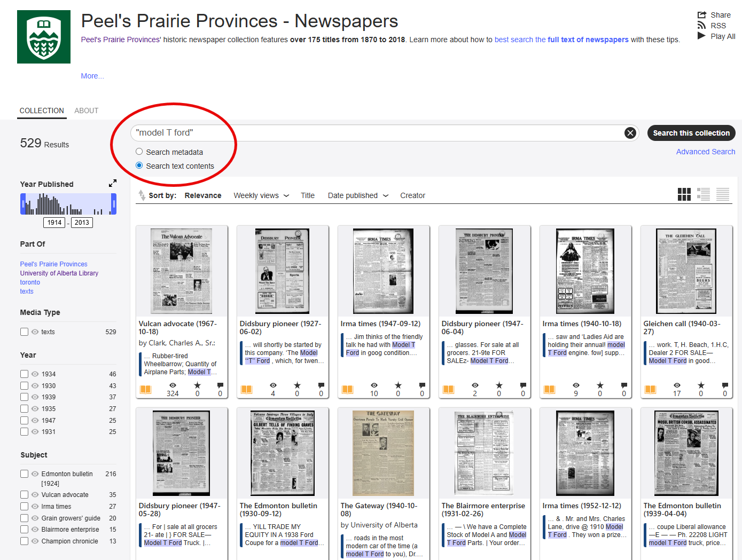Click the Share icon
This screenshot has width=742, height=560.
coord(701,15)
